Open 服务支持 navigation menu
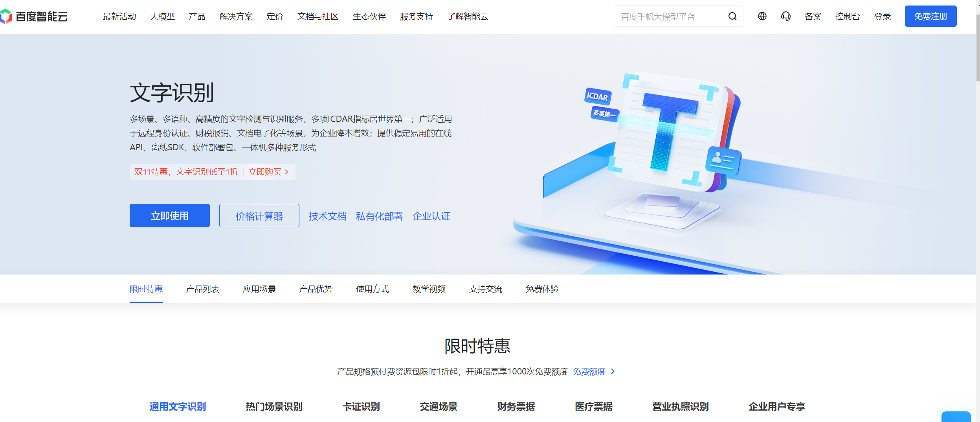The width and height of the screenshot is (980, 422). click(416, 17)
